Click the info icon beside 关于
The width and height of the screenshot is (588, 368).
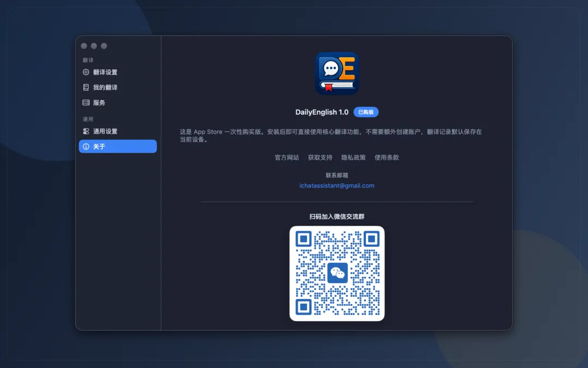click(86, 147)
